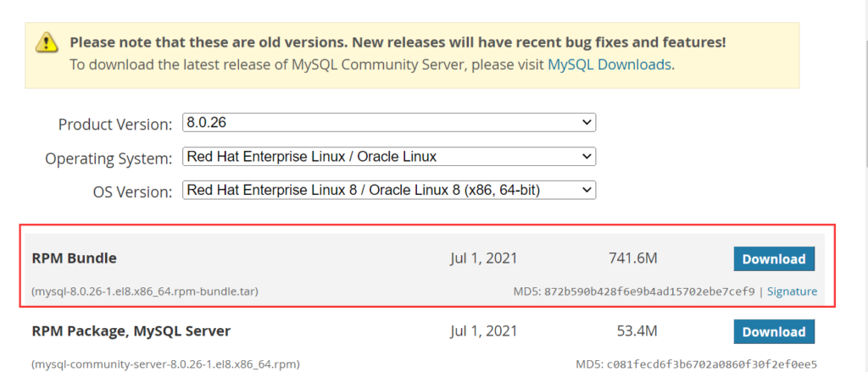Click the Product Version label
The width and height of the screenshot is (868, 372).
(115, 125)
